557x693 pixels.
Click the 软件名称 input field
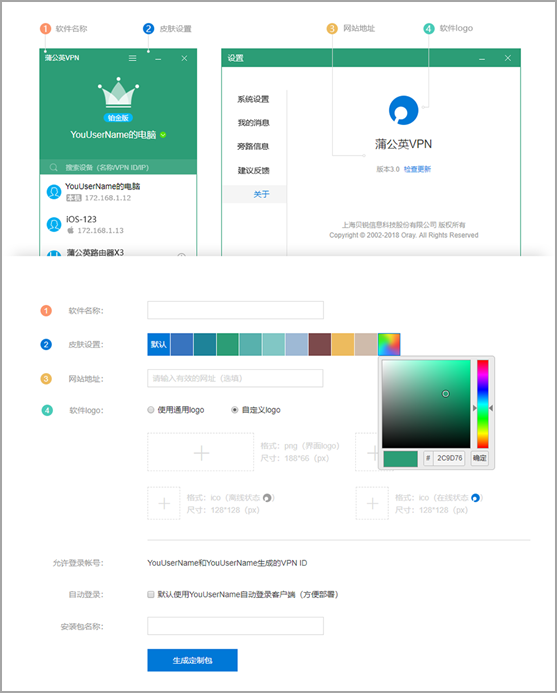pos(235,310)
